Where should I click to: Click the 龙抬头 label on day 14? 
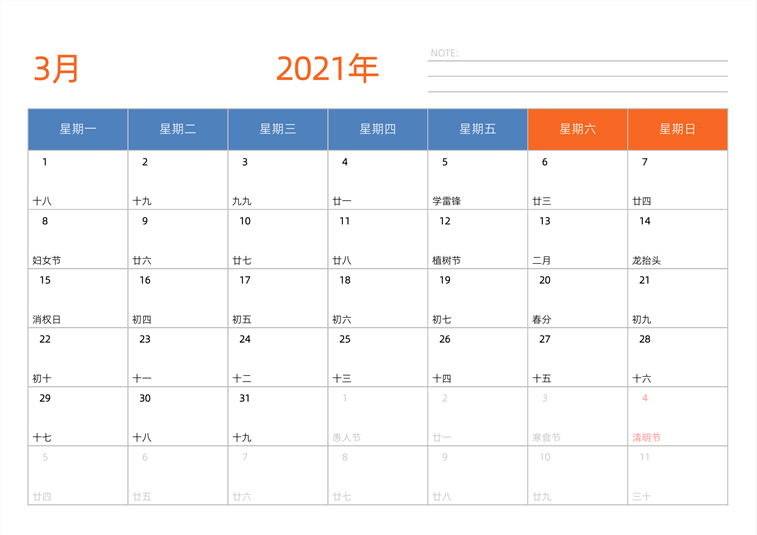pyautogui.click(x=646, y=261)
